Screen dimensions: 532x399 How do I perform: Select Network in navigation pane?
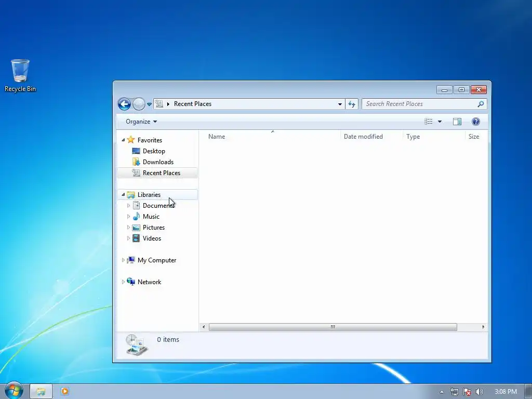pyautogui.click(x=149, y=282)
